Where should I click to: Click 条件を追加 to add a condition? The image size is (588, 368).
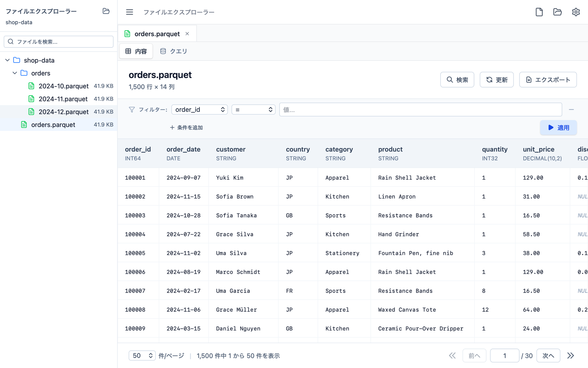186,128
